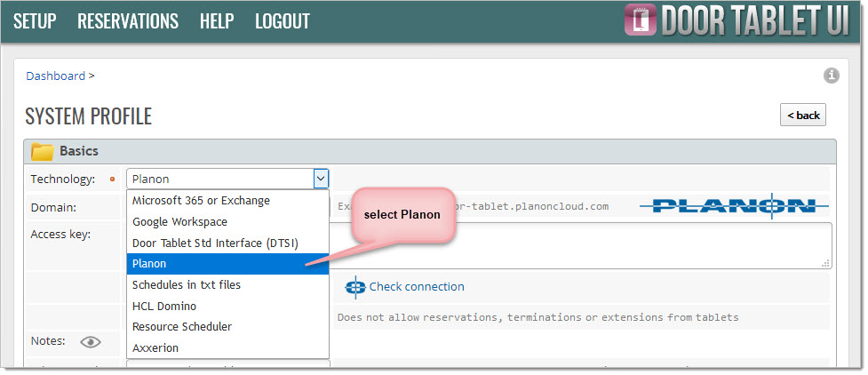The width and height of the screenshot is (868, 375).
Task: Select Axxerion option
Action: (228, 347)
